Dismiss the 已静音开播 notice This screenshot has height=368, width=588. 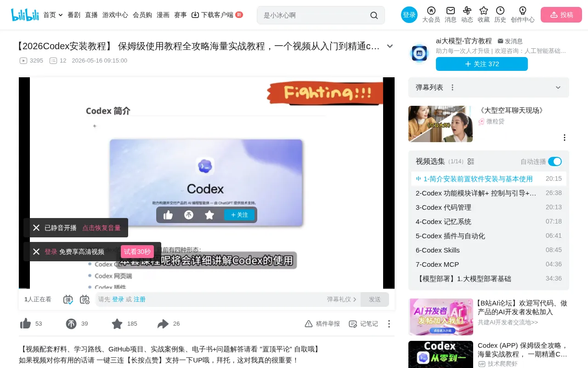36,228
